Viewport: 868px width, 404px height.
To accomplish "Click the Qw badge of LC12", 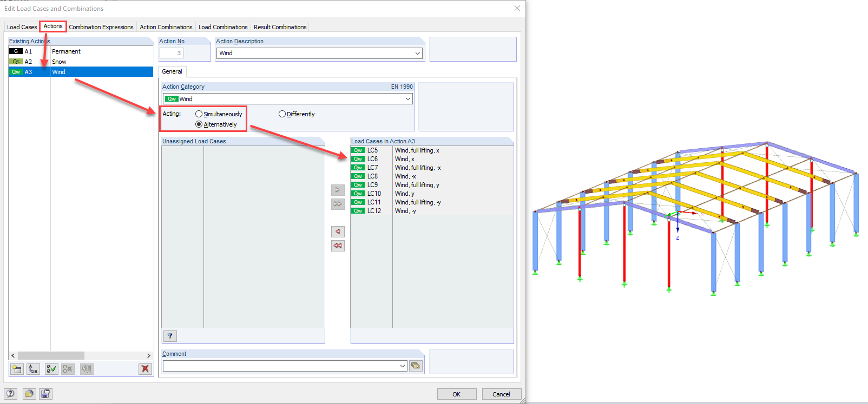I will click(x=358, y=211).
